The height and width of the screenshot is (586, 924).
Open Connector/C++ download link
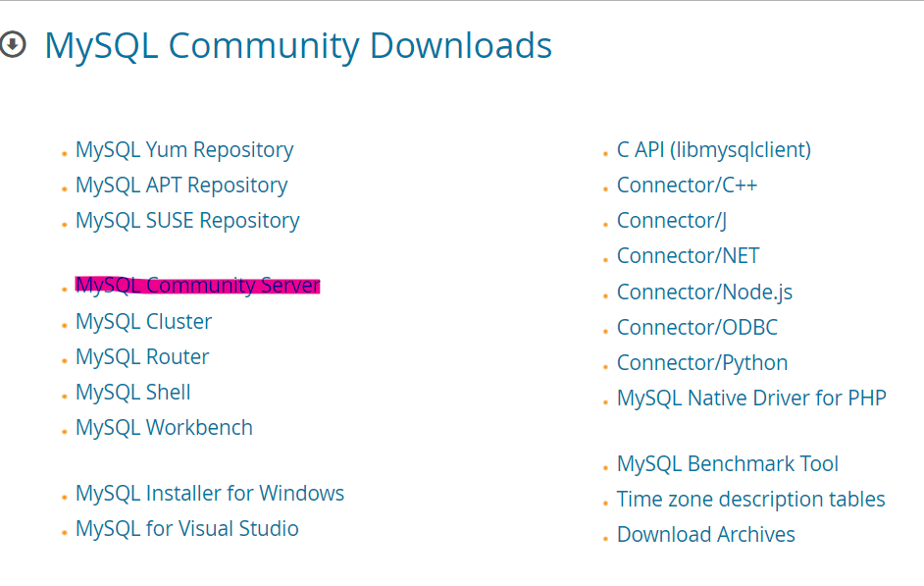click(687, 186)
